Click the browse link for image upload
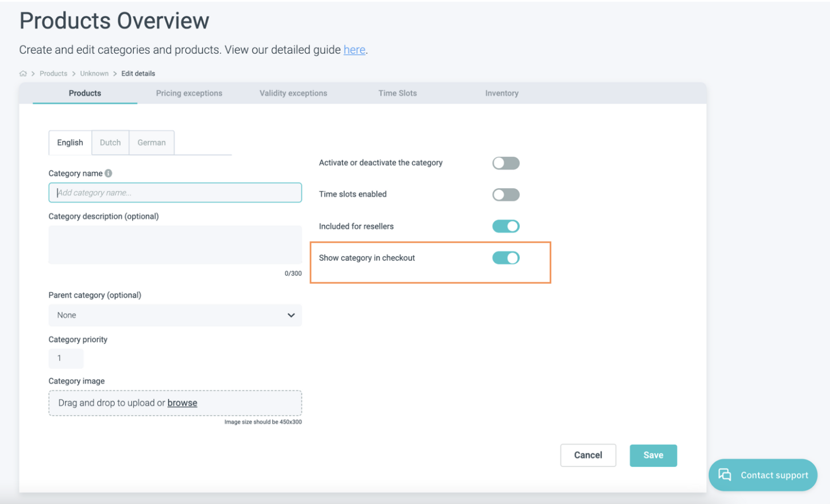Screen dimensions: 830x504 (x=182, y=403)
